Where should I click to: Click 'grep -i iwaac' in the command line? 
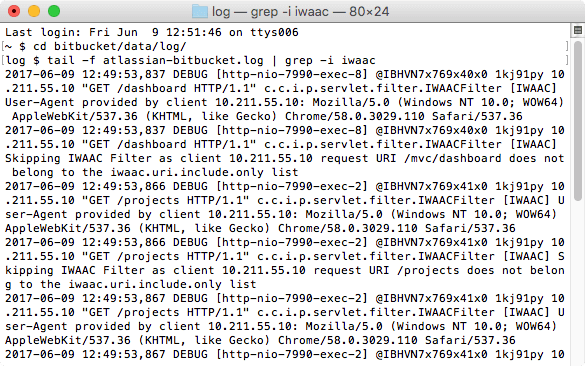pos(330,60)
